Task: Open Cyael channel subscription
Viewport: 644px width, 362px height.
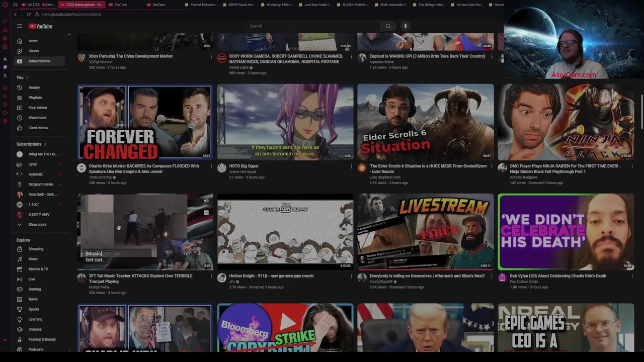Action: point(39,164)
